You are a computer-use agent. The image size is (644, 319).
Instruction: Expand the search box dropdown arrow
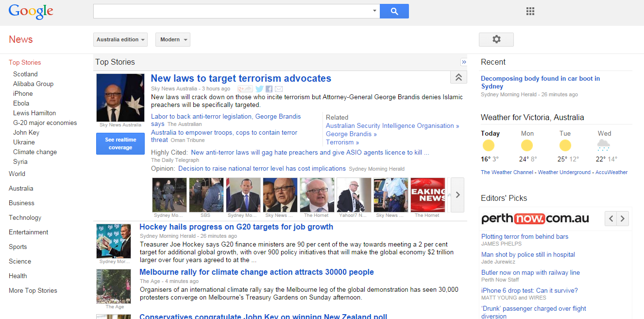(x=374, y=11)
